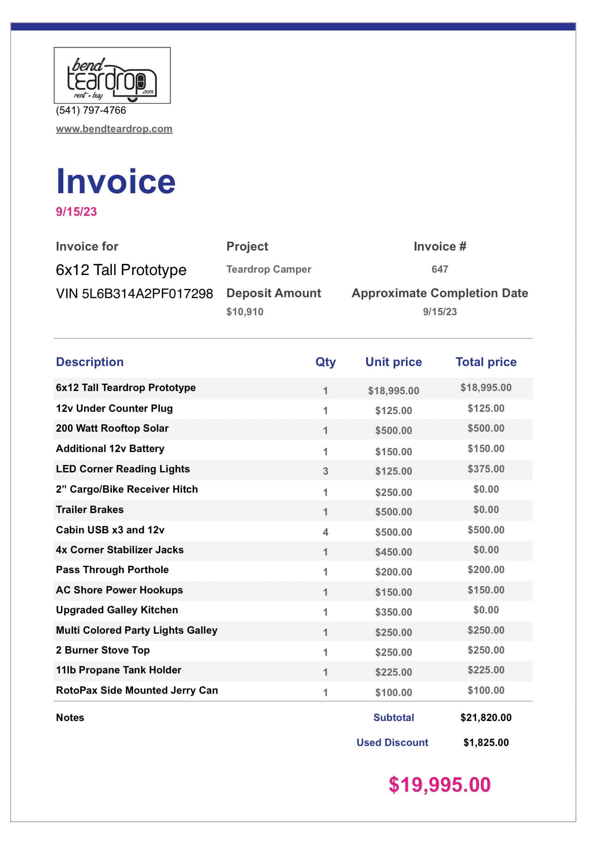Click the 'Qty' column header
593x868 pixels.
point(326,362)
